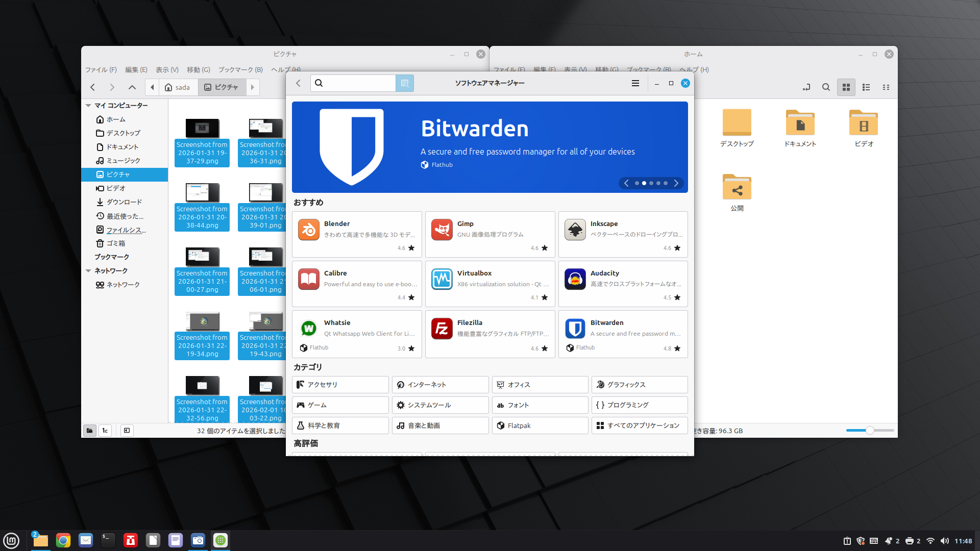Show next banner slide arrow

click(676, 183)
